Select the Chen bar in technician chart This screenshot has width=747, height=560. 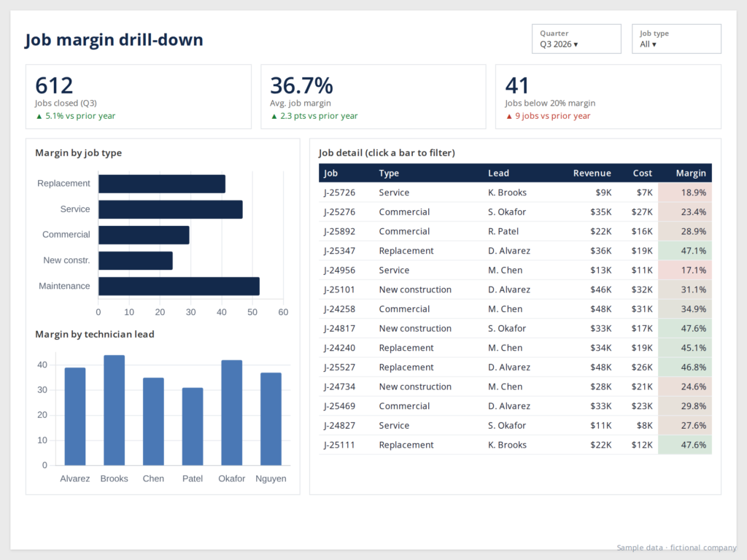[x=153, y=421]
